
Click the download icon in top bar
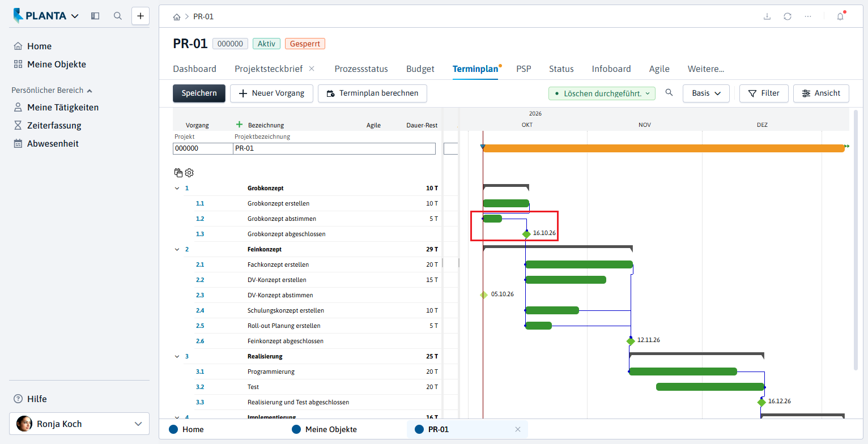(x=767, y=16)
